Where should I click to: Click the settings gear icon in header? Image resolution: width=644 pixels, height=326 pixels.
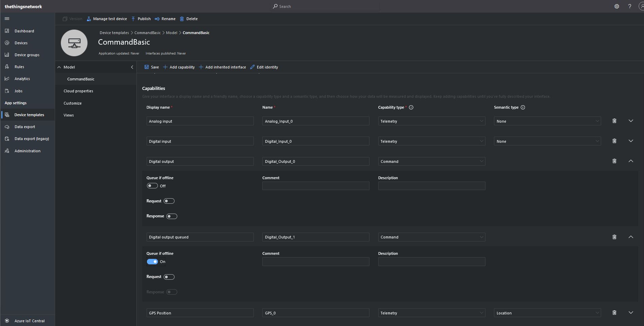(616, 6)
